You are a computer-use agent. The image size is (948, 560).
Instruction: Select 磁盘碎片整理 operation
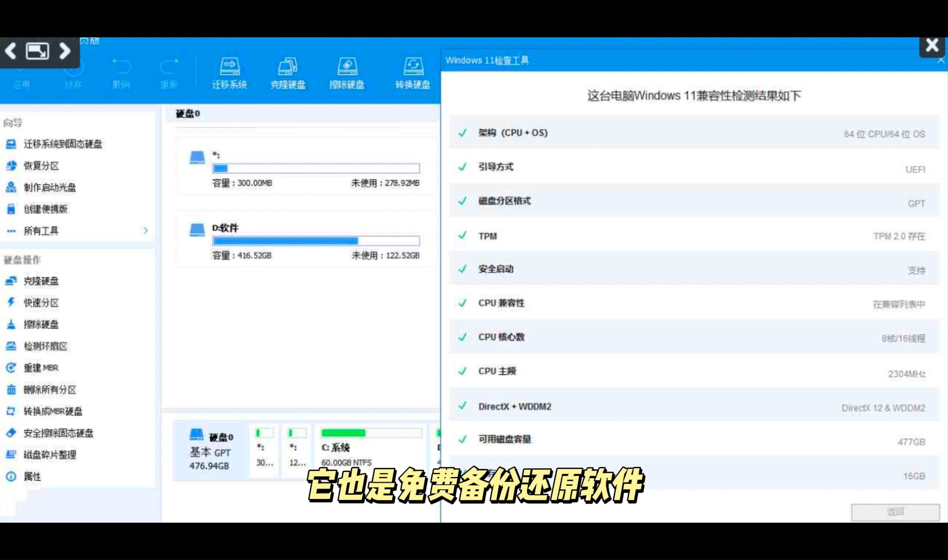point(50,455)
